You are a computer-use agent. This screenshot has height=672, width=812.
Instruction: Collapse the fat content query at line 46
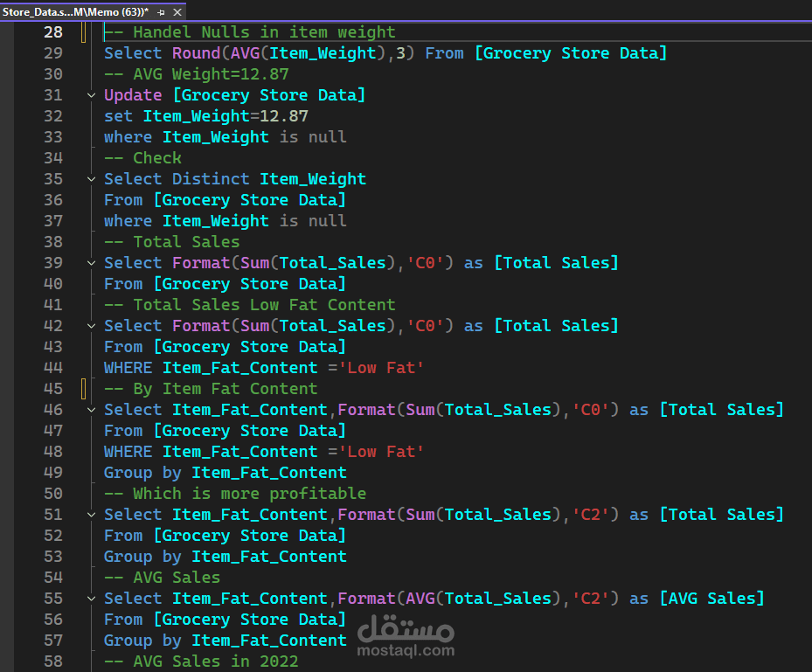pyautogui.click(x=91, y=410)
